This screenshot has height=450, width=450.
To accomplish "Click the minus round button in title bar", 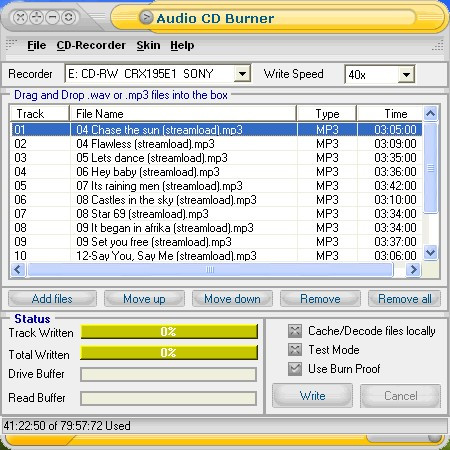I will click(53, 17).
